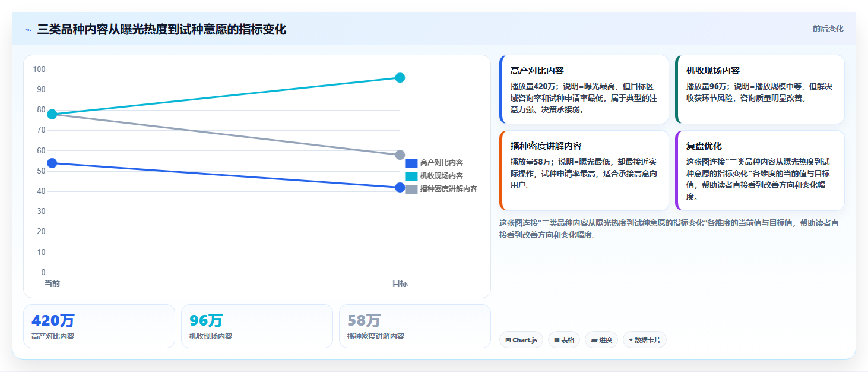Click the 播种密度讲解内容 legend label
Viewport: 868px width, 372px height.
(x=449, y=189)
